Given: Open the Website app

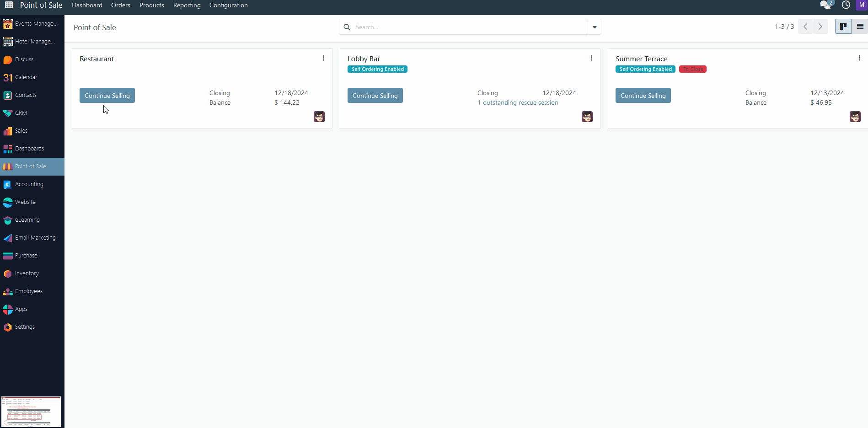Looking at the screenshot, I should [x=32, y=202].
